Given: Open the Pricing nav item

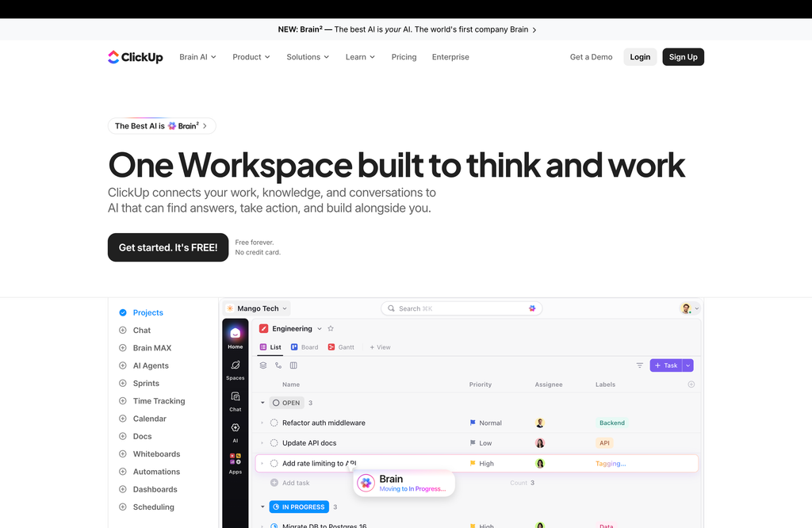Looking at the screenshot, I should (404, 57).
